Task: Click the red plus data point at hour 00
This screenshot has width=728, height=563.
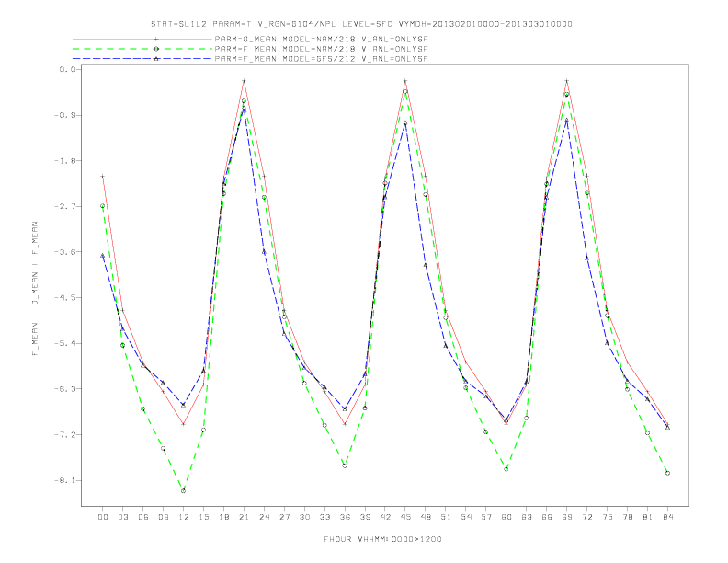Action: [103, 176]
